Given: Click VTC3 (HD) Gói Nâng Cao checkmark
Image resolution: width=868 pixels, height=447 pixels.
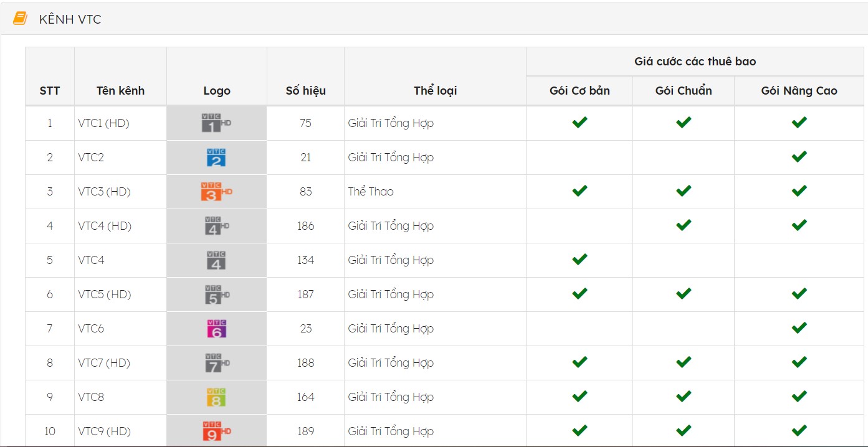Looking at the screenshot, I should click(799, 191).
